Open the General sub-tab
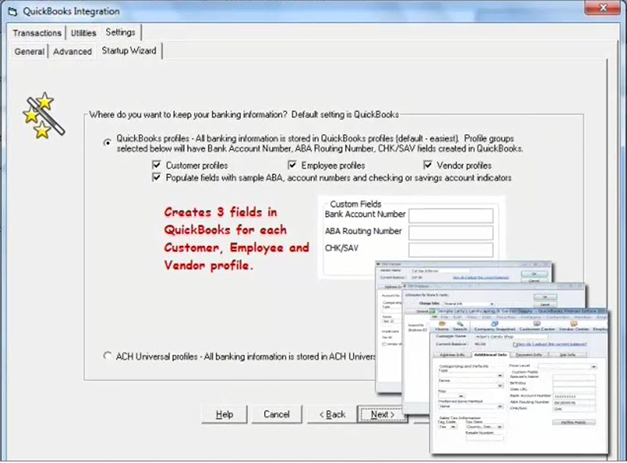 [x=29, y=52]
